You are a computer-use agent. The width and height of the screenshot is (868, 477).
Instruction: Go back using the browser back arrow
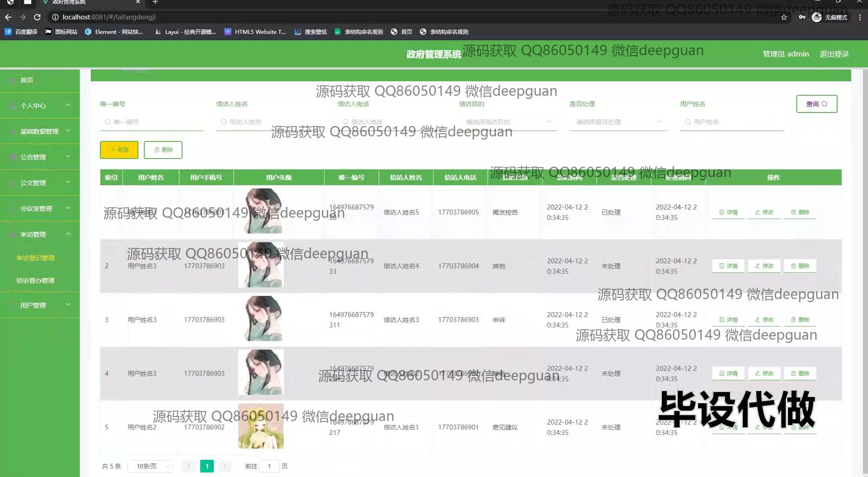tap(8, 17)
